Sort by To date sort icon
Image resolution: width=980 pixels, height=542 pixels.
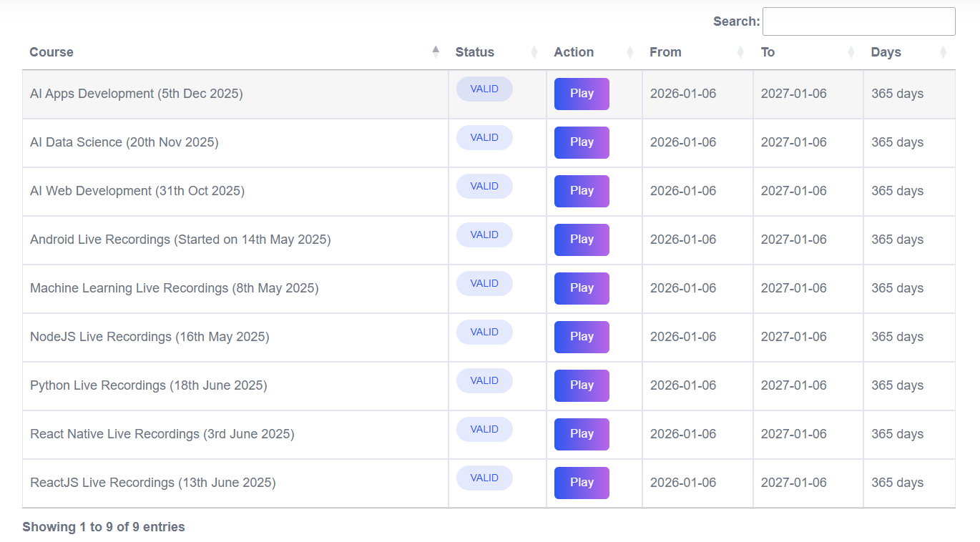[851, 52]
